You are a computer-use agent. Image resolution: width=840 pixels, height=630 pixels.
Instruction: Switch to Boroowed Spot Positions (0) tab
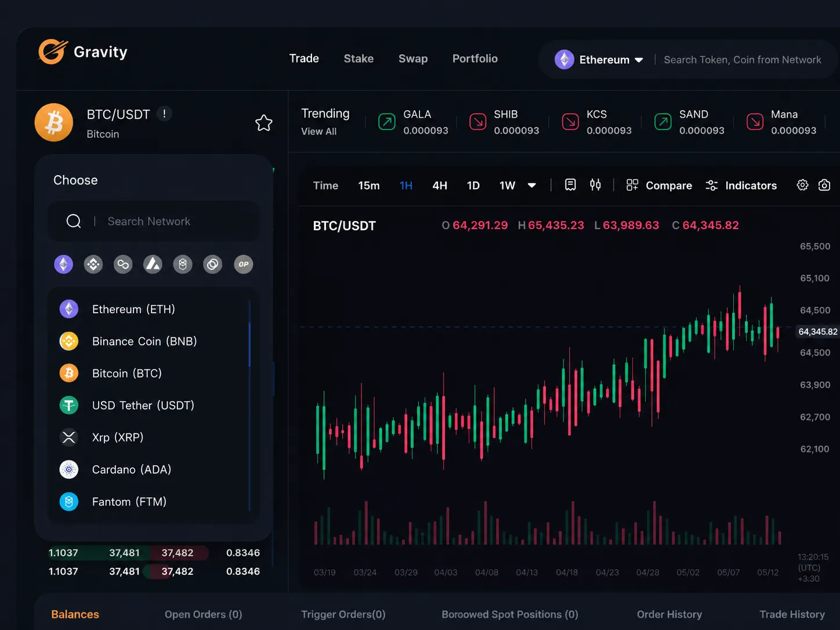pos(510,614)
